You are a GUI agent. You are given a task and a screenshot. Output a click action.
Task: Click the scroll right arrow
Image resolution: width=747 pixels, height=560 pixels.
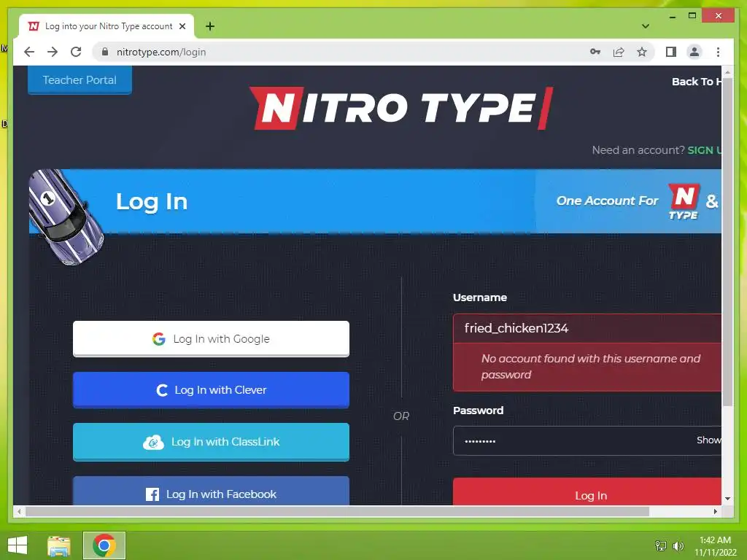[x=715, y=511]
